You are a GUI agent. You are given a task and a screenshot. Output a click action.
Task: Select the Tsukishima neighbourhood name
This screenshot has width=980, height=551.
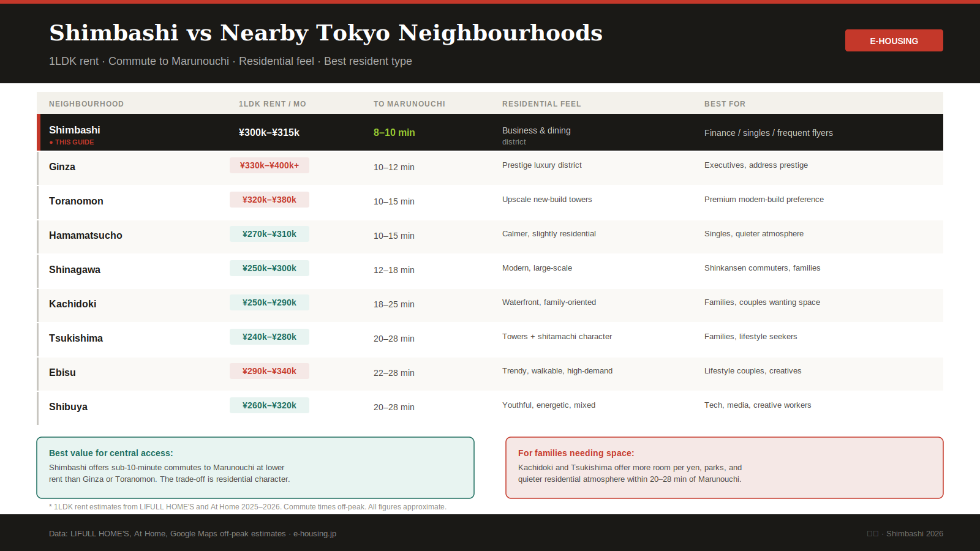pyautogui.click(x=76, y=338)
